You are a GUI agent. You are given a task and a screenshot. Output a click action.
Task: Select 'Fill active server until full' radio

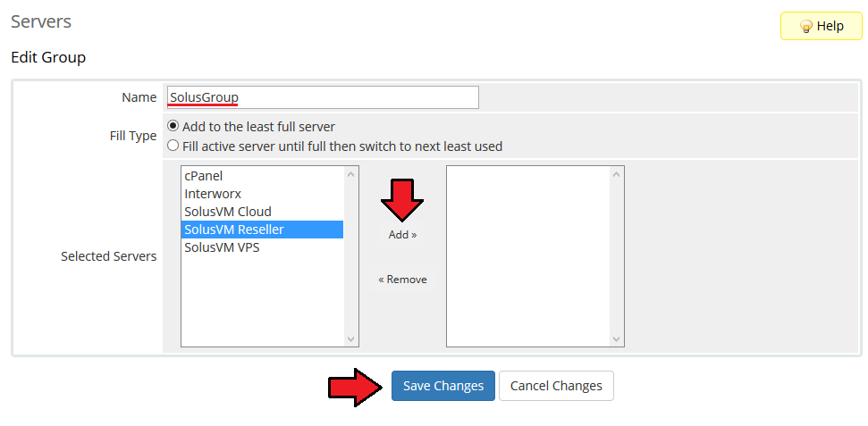(x=173, y=146)
